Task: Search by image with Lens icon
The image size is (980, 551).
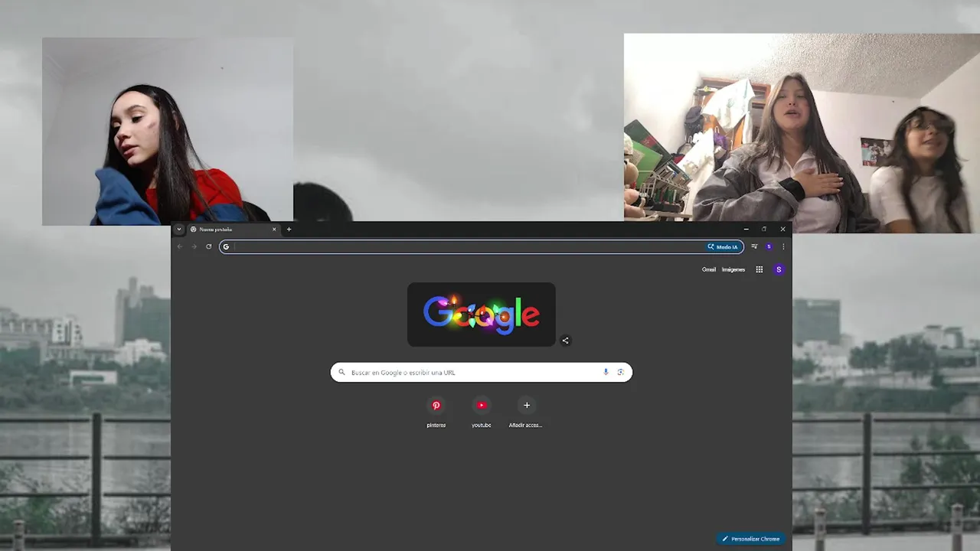Action: (620, 373)
